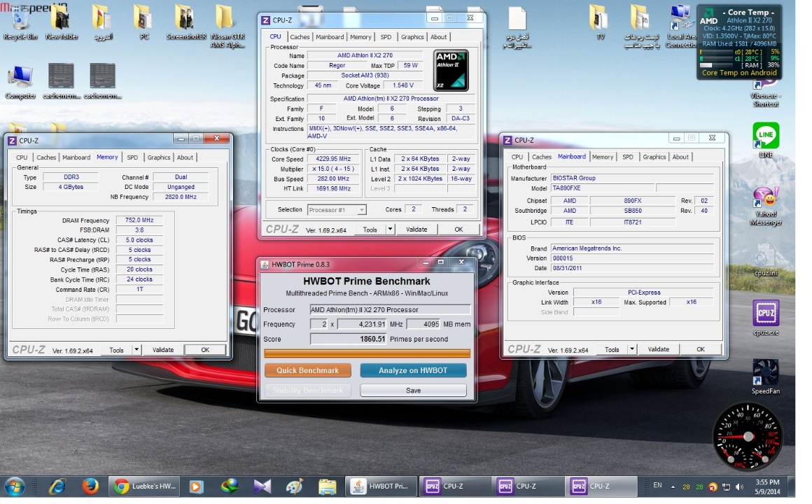The height and width of the screenshot is (504, 812).
Task: Click Quick Benchmark in HWBOT Prime
Action: coord(307,370)
